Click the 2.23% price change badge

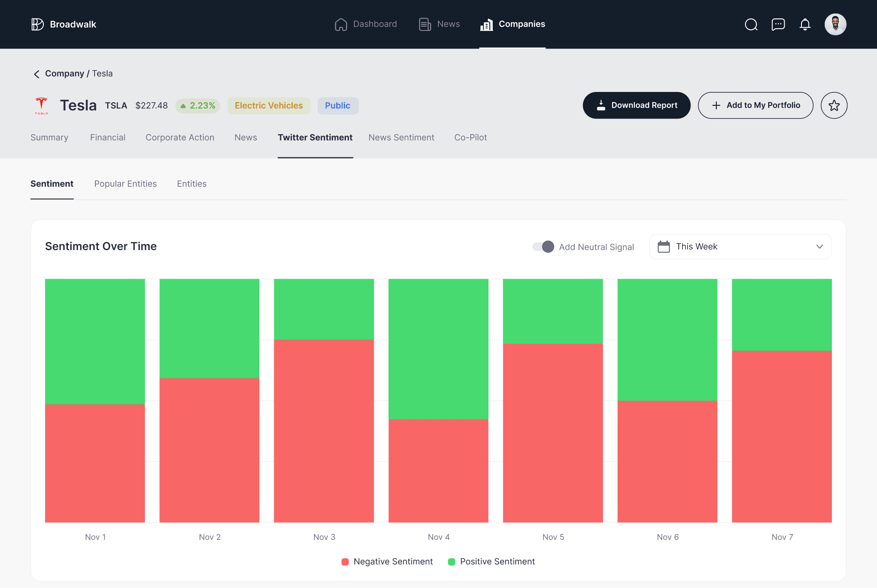pyautogui.click(x=198, y=106)
